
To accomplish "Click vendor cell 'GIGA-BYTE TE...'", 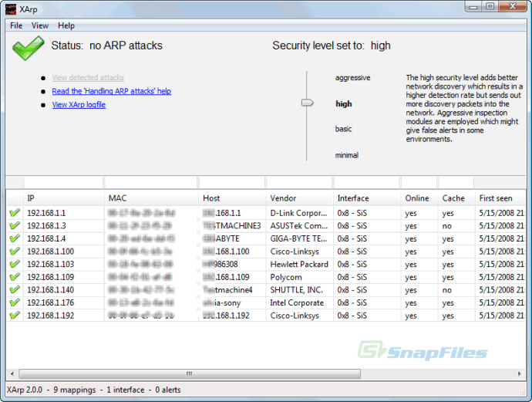I will coord(298,238).
